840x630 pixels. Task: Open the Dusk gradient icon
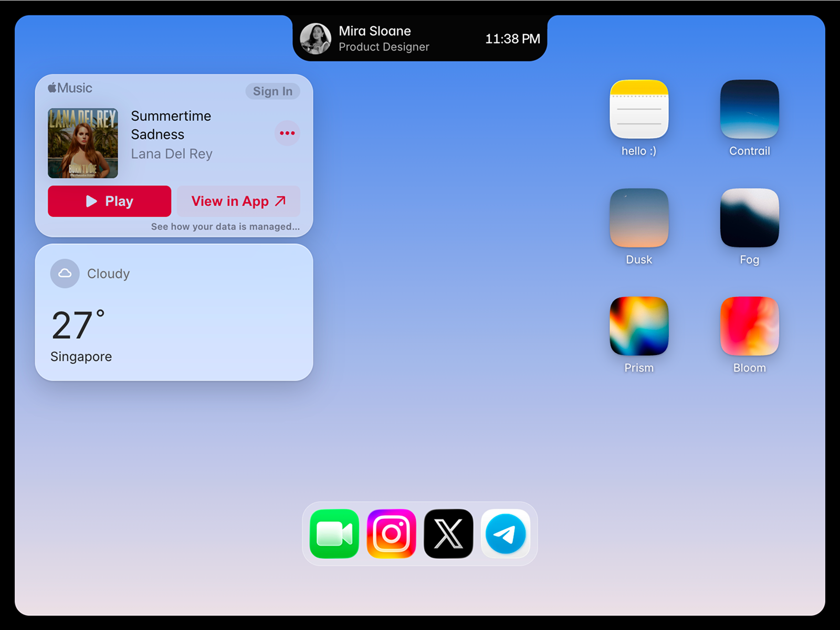639,218
